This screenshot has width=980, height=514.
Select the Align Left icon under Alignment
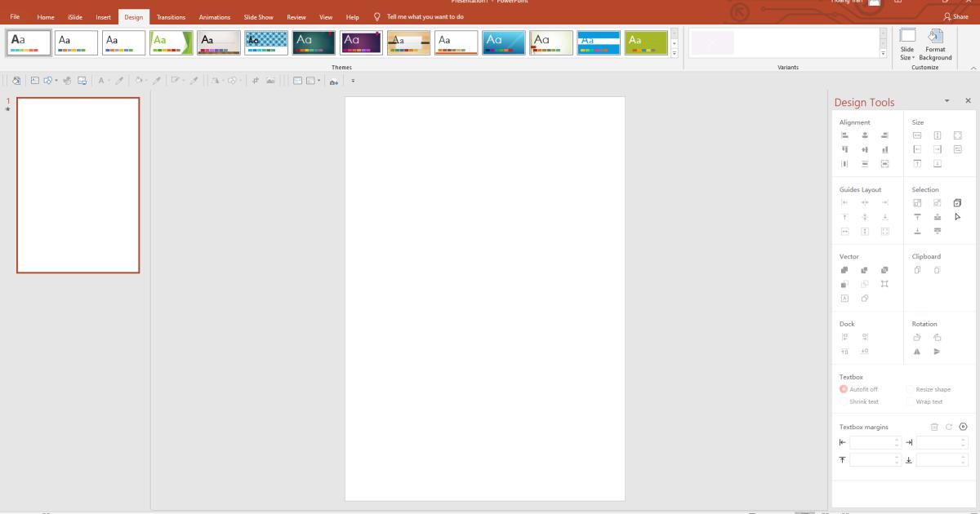click(x=845, y=134)
